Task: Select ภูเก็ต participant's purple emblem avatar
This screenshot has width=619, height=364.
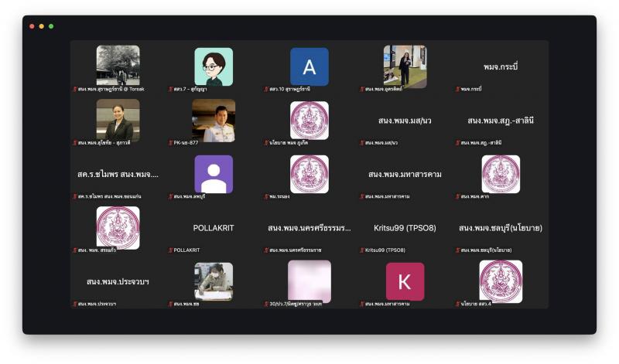Action: pyautogui.click(x=309, y=121)
